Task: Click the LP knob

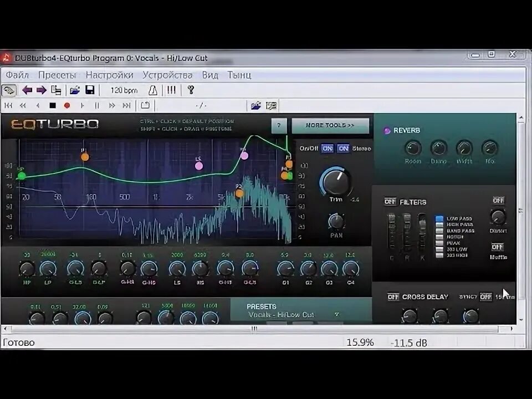Action: (48, 269)
